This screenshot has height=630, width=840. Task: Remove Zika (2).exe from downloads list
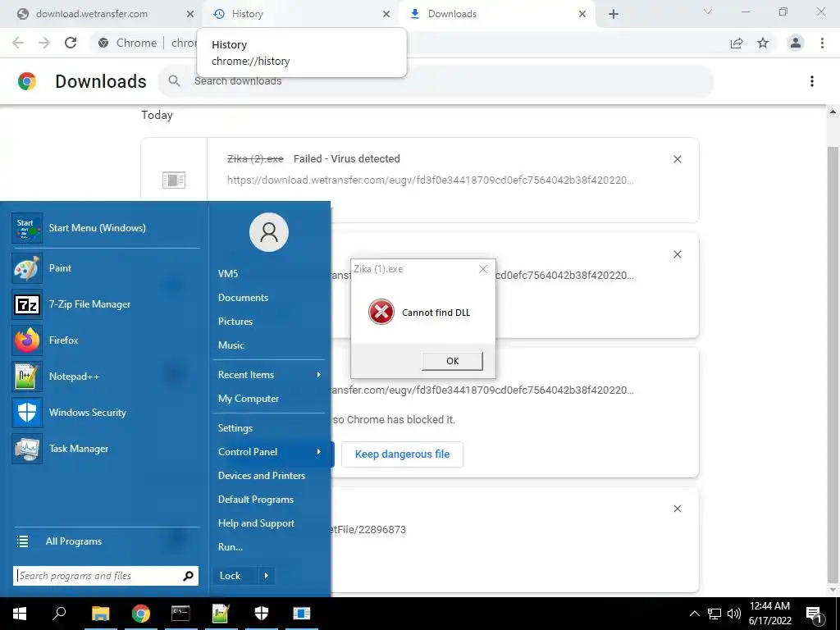point(677,159)
